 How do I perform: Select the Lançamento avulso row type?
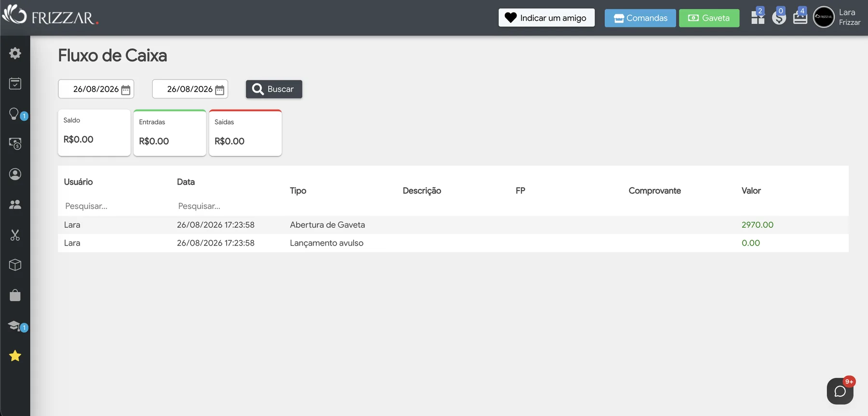tap(326, 243)
